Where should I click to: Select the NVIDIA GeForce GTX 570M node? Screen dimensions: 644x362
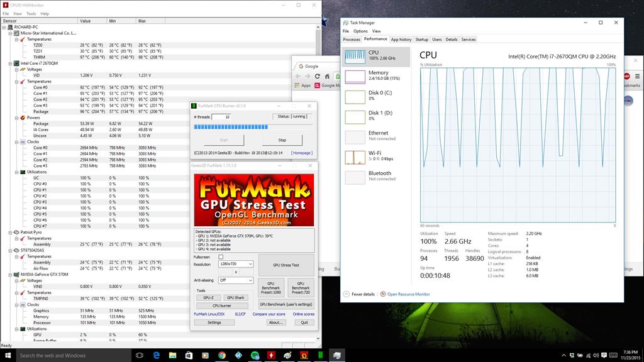point(45,274)
